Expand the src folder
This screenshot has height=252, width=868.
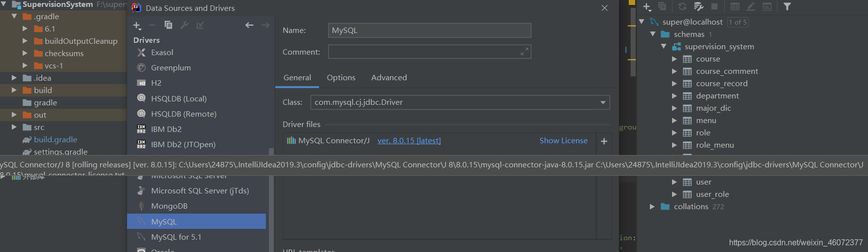(14, 127)
